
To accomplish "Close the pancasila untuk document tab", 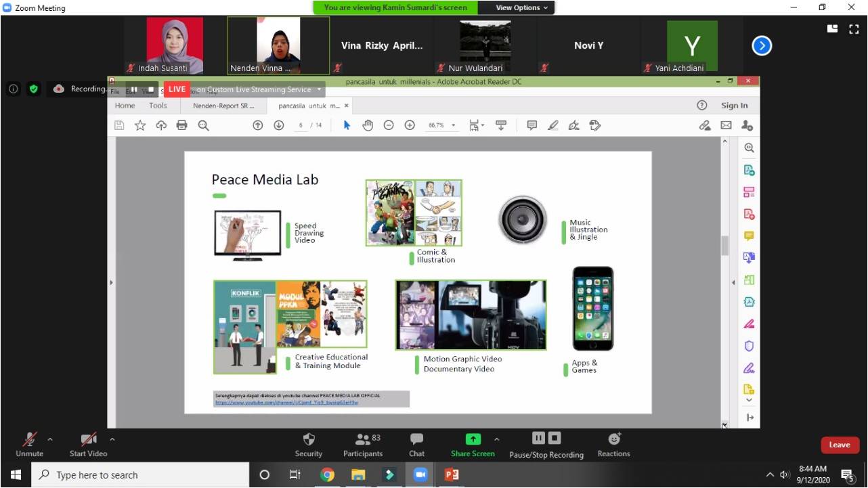I will (x=347, y=106).
